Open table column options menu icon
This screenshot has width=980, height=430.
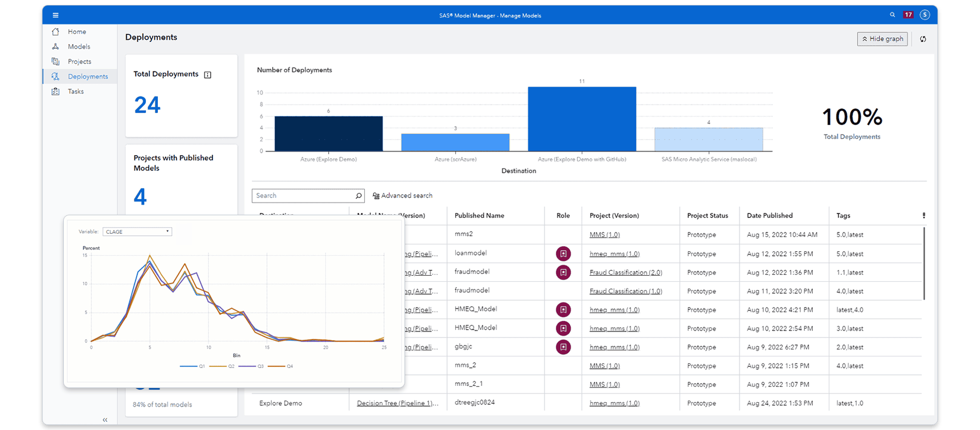pyautogui.click(x=923, y=216)
